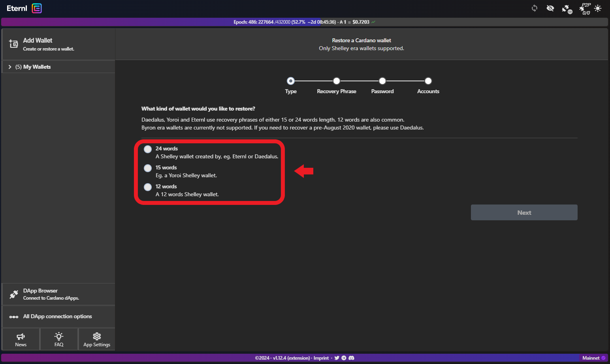
Task: Click the 'v1.12.4 (extension)' version text
Action: (292, 358)
